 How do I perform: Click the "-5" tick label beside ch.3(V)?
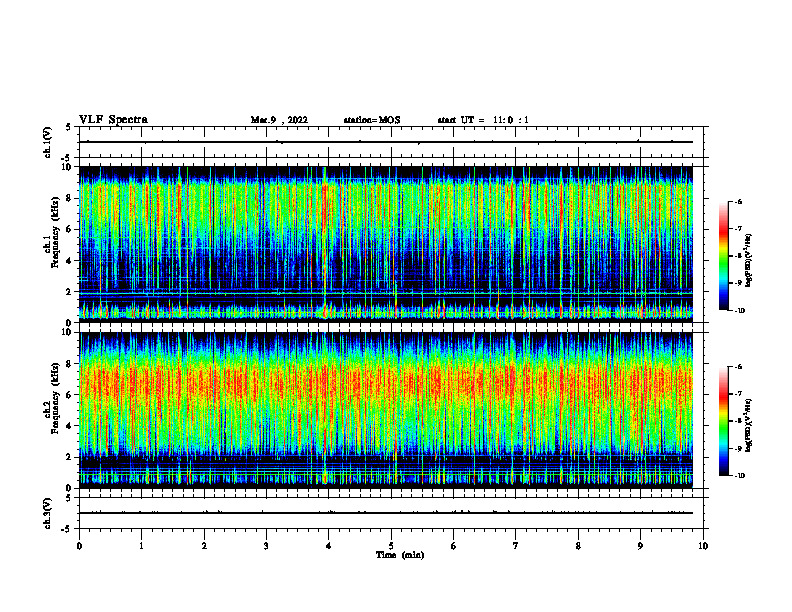pos(67,529)
